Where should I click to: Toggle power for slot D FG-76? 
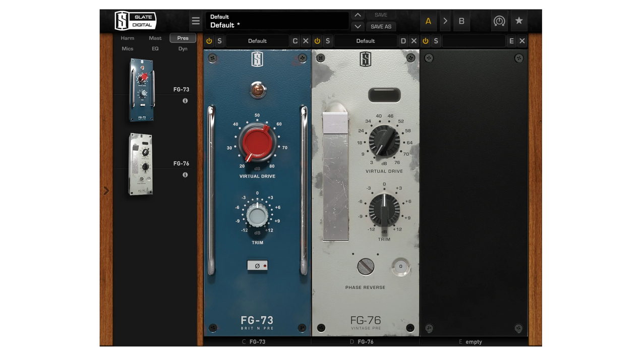pos(317,41)
